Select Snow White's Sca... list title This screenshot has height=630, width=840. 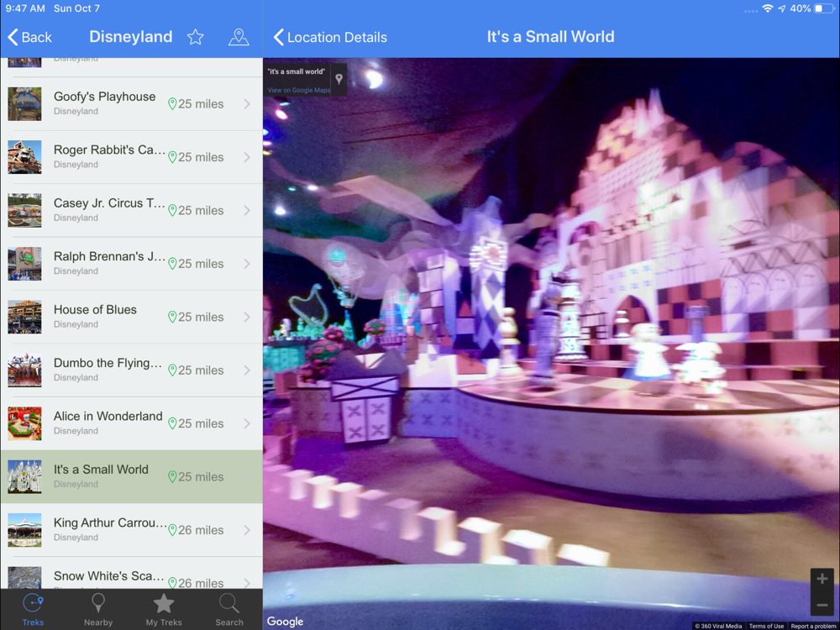coord(108,576)
